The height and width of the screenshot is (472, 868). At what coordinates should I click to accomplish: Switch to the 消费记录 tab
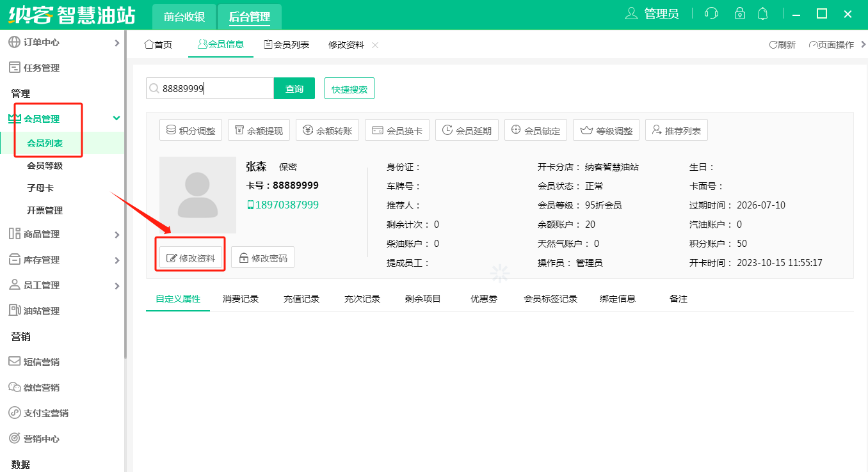241,299
